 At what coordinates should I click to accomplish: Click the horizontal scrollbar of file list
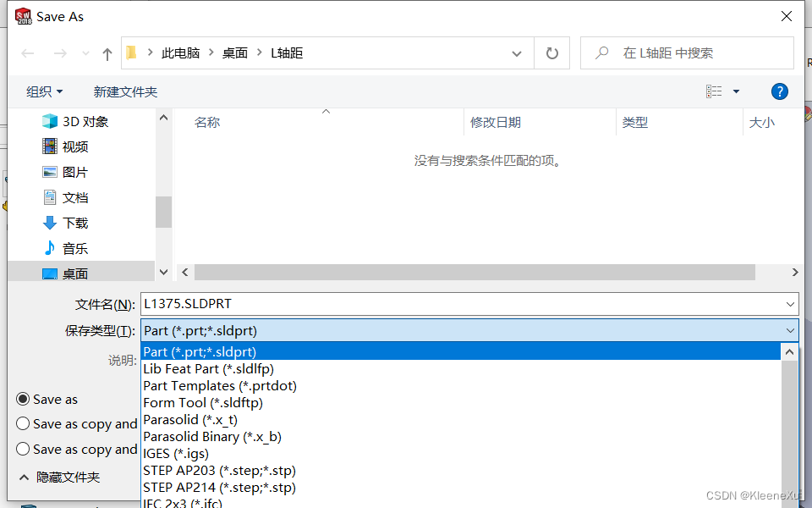click(x=474, y=272)
